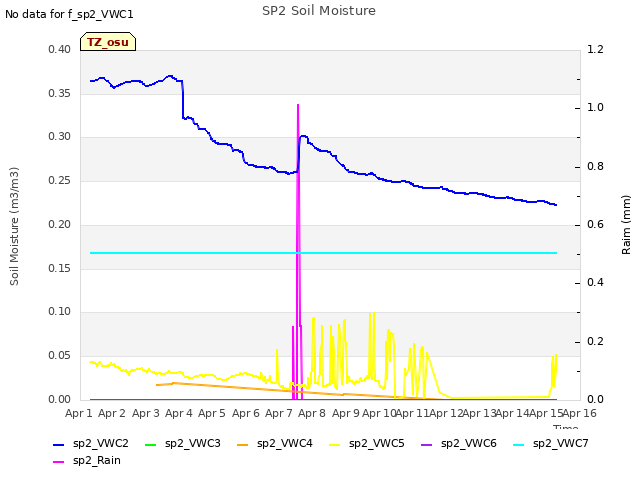
Task: Select the sp2_VWC3 legend label
Action: click(x=193, y=444)
